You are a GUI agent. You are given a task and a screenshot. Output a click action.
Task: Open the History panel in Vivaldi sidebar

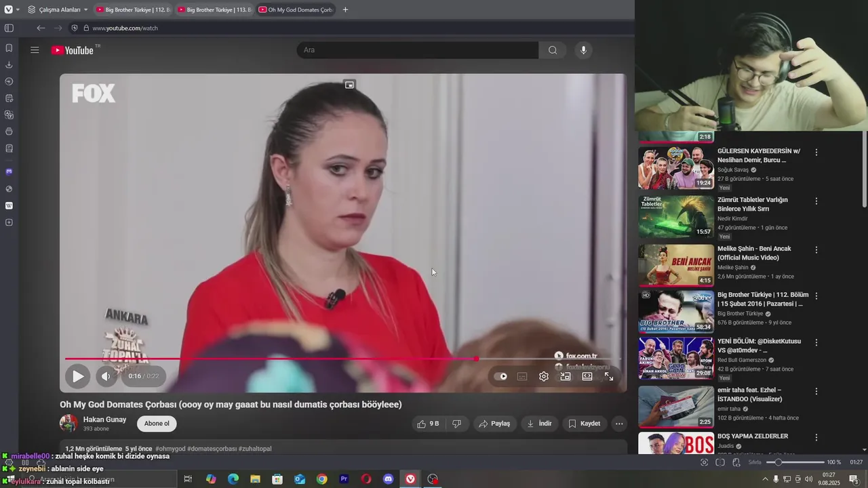click(9, 81)
